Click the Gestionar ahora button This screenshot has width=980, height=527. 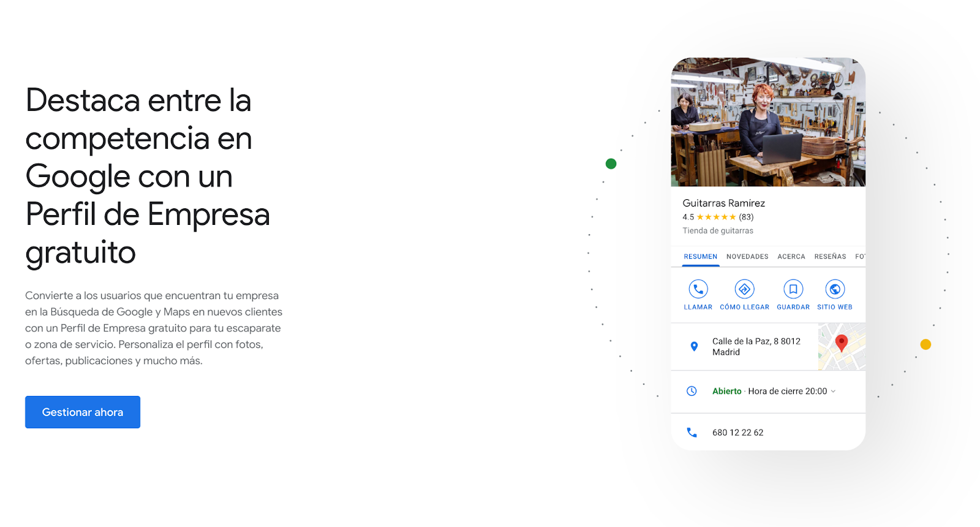[83, 412]
